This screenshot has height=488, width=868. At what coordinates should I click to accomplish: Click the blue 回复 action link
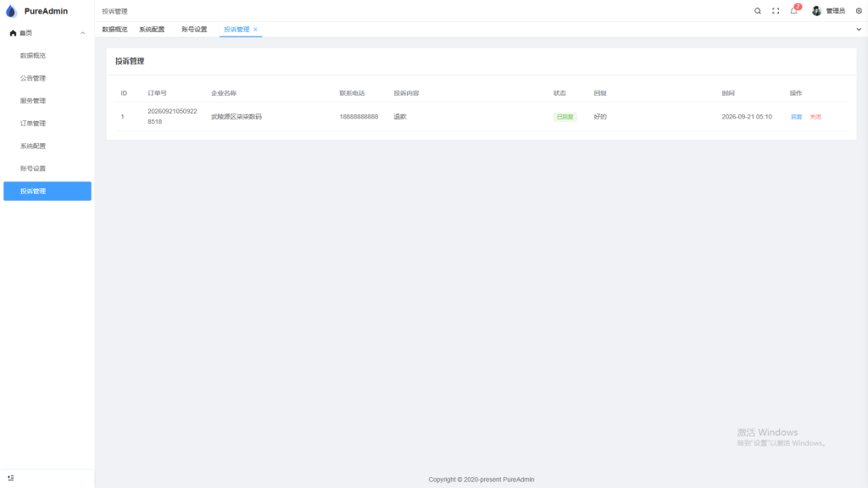(x=796, y=117)
